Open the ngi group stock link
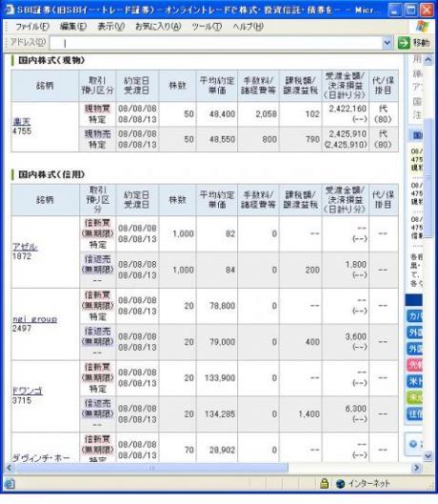Viewport: 438px width, 504px height. point(34,318)
